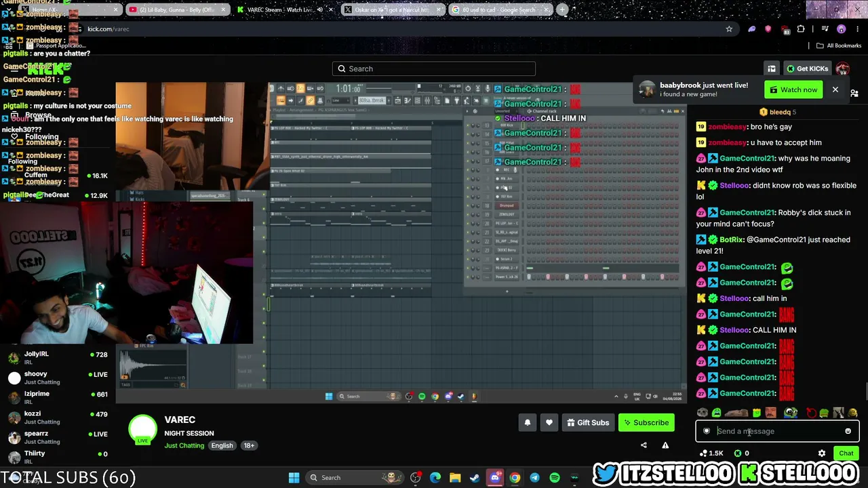Open the channel points 1.5K indicator

[x=711, y=453]
